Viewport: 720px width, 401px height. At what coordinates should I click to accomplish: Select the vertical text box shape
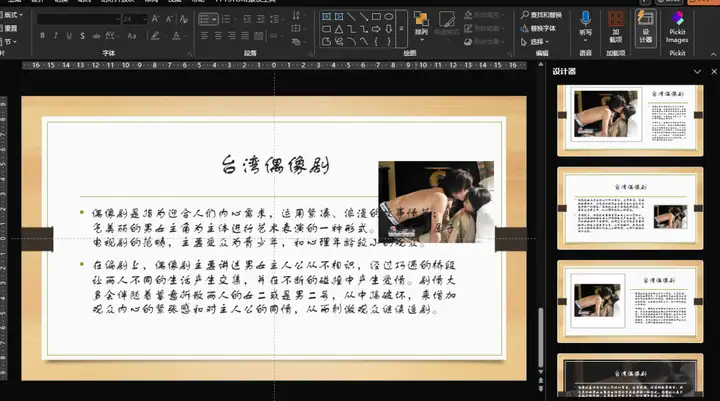coord(339,17)
